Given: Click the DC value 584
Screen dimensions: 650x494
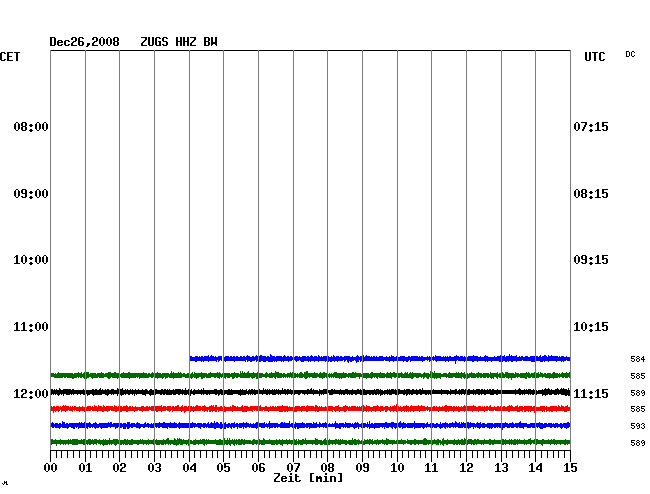Looking at the screenshot, I should [x=638, y=359].
